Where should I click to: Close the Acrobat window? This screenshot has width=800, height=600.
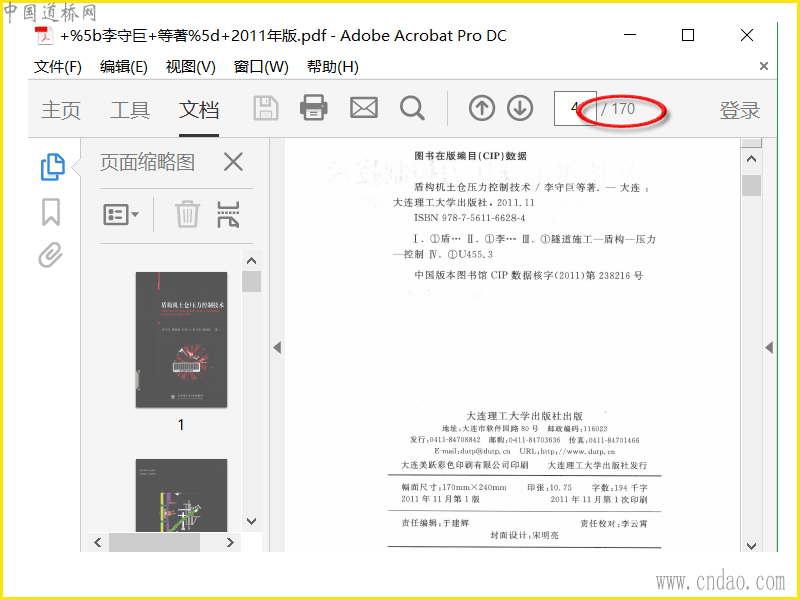click(x=747, y=35)
